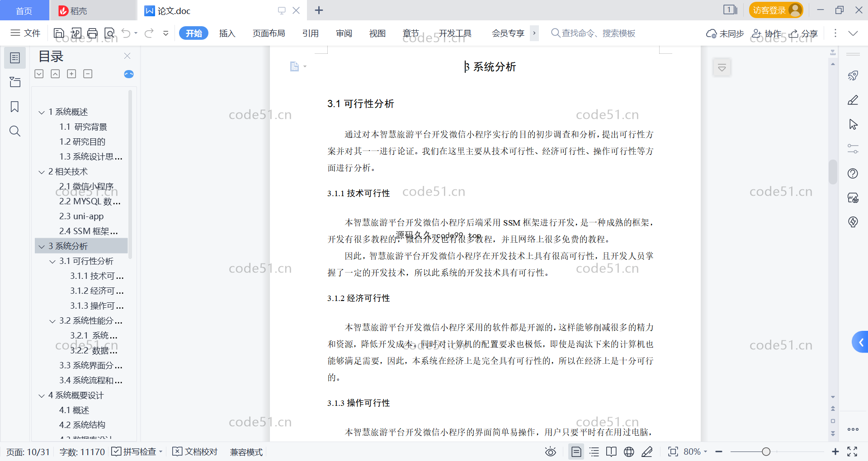Click the Redo arrow
Screen dimensions: 868x461
tap(149, 33)
